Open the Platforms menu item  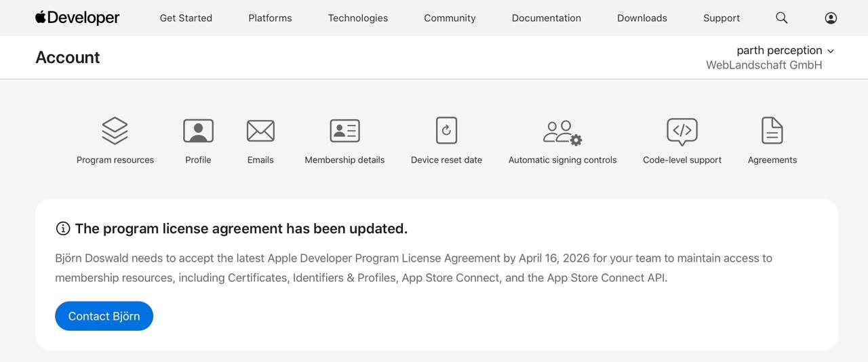pyautogui.click(x=270, y=18)
